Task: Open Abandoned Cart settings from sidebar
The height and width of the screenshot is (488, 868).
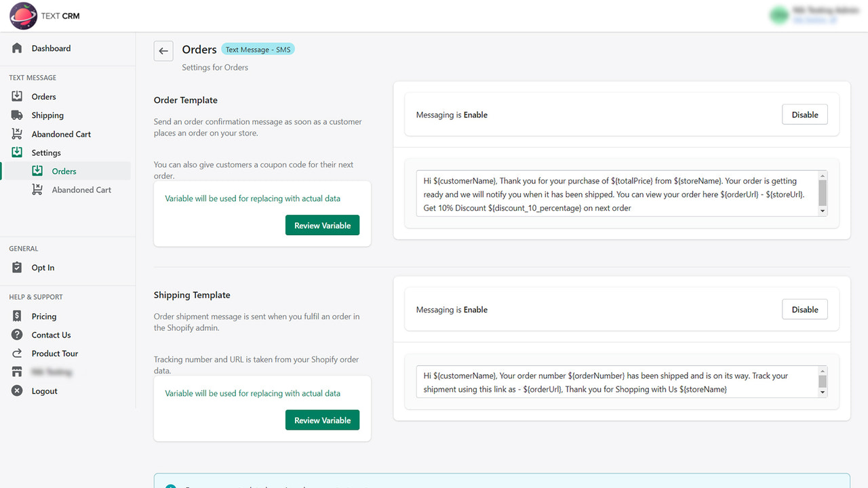Action: pyautogui.click(x=61, y=134)
